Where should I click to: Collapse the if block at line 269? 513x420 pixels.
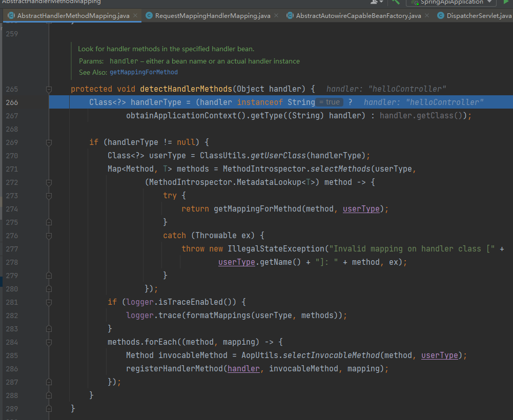(x=49, y=142)
